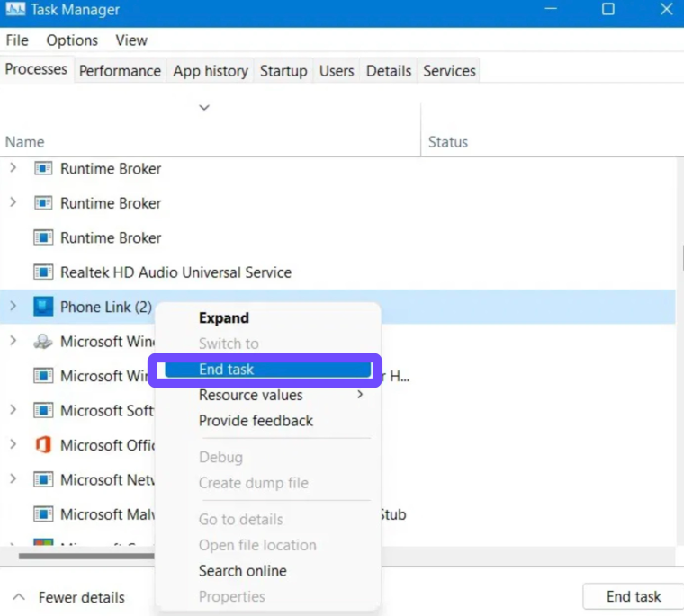Switch to the App history tab
The height and width of the screenshot is (616, 684).
(211, 71)
